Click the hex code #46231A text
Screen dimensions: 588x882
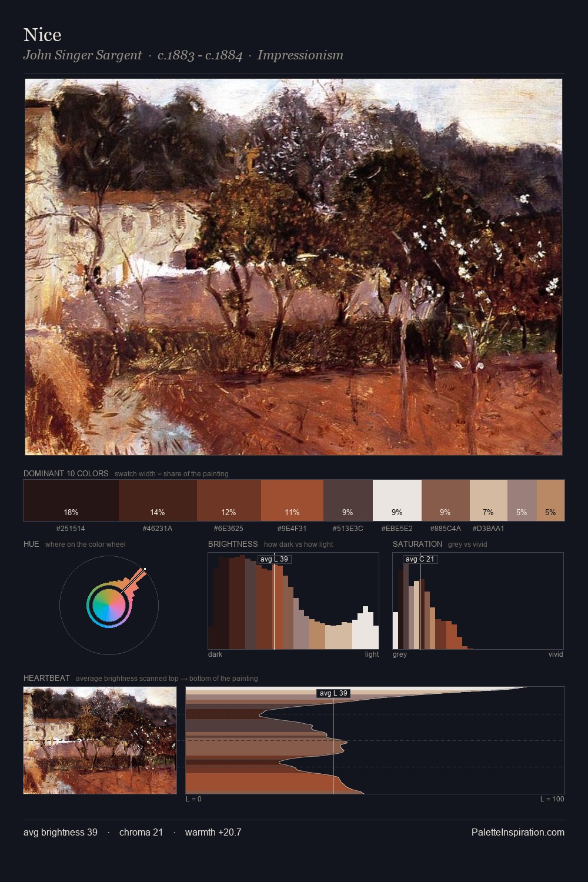[x=158, y=528]
